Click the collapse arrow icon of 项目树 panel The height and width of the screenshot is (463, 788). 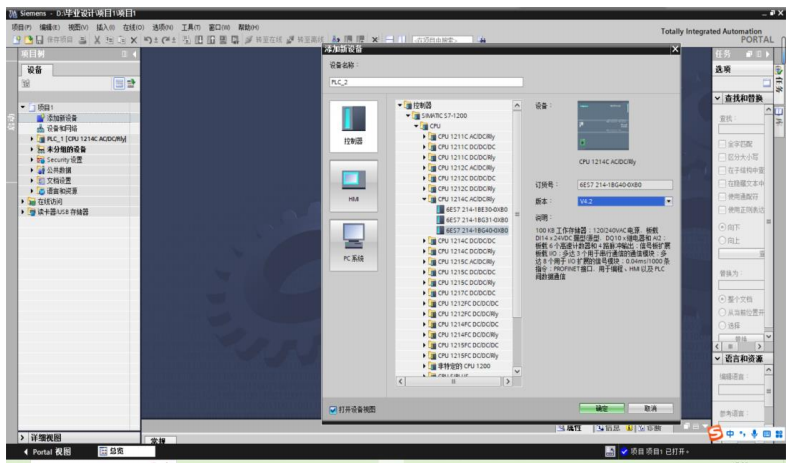pyautogui.click(x=134, y=54)
